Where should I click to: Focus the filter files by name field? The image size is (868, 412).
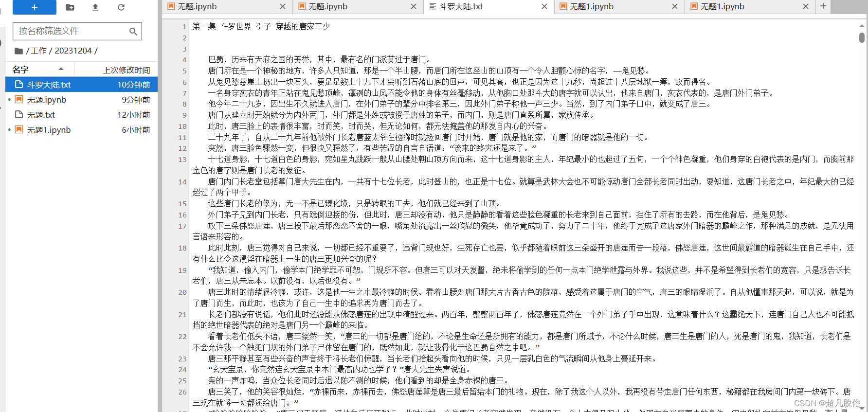coord(77,31)
